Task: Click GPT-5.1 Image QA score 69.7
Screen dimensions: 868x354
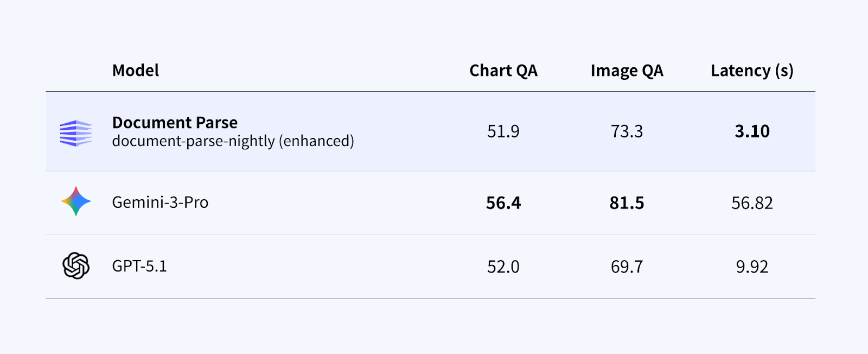Action: 627,267
